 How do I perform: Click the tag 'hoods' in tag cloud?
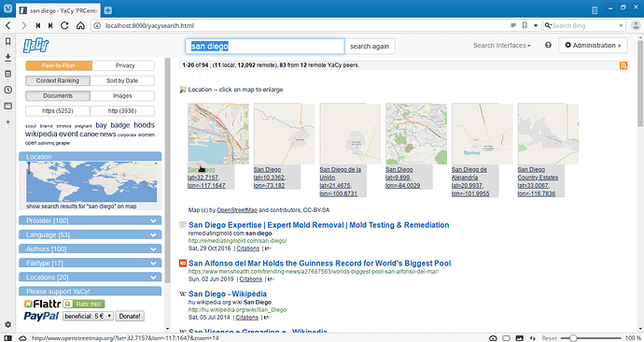click(x=144, y=125)
